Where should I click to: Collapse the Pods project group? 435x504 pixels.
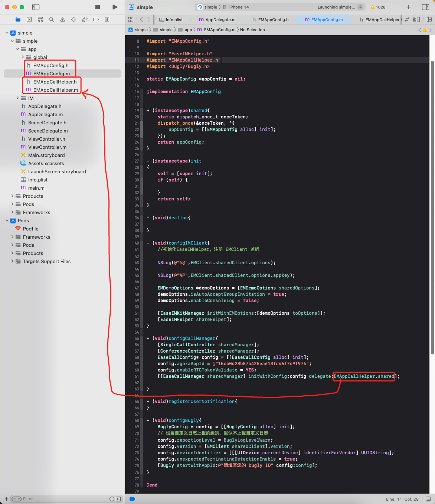[x=7, y=220]
